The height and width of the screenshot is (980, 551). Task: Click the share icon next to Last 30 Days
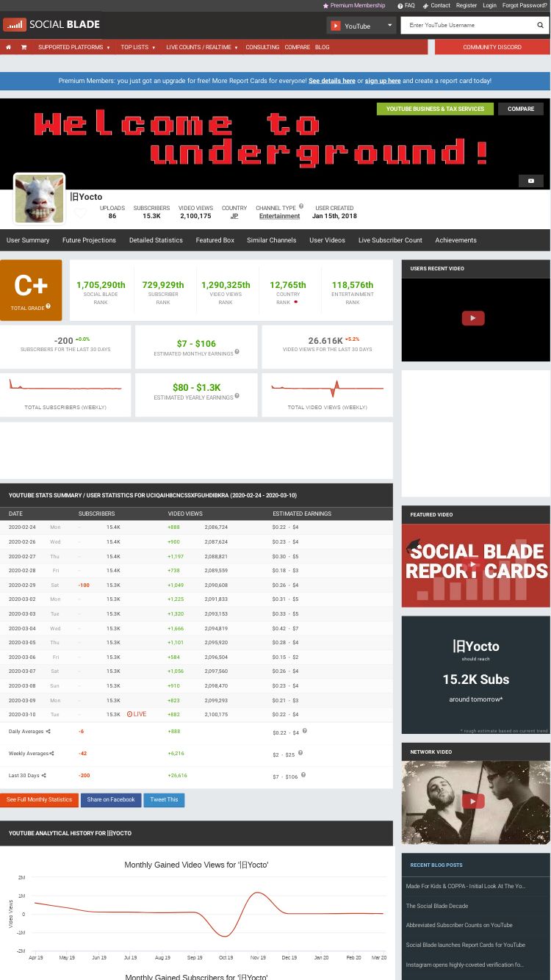pos(44,776)
